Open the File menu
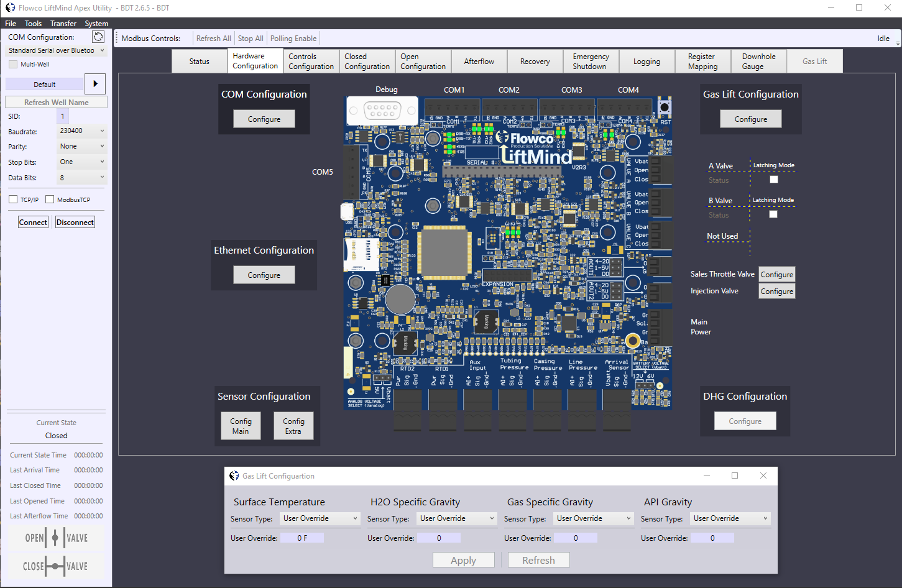Viewport: 902px width, 588px height. (x=11, y=24)
